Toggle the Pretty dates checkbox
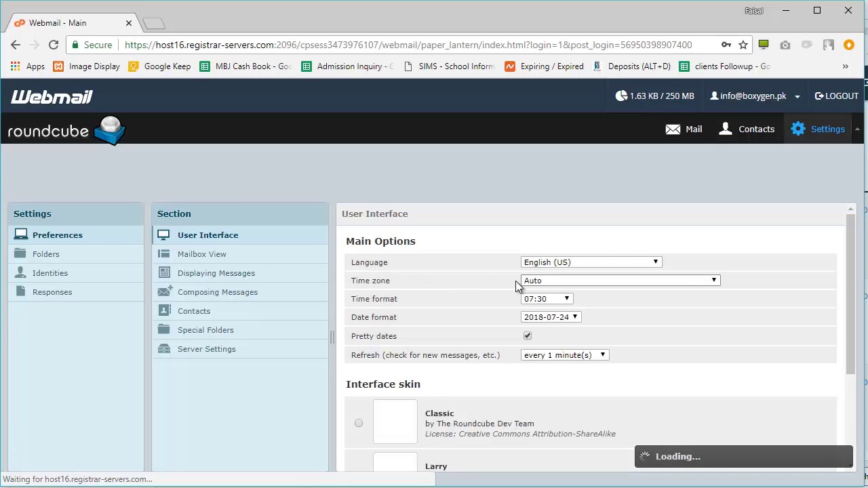 click(528, 335)
